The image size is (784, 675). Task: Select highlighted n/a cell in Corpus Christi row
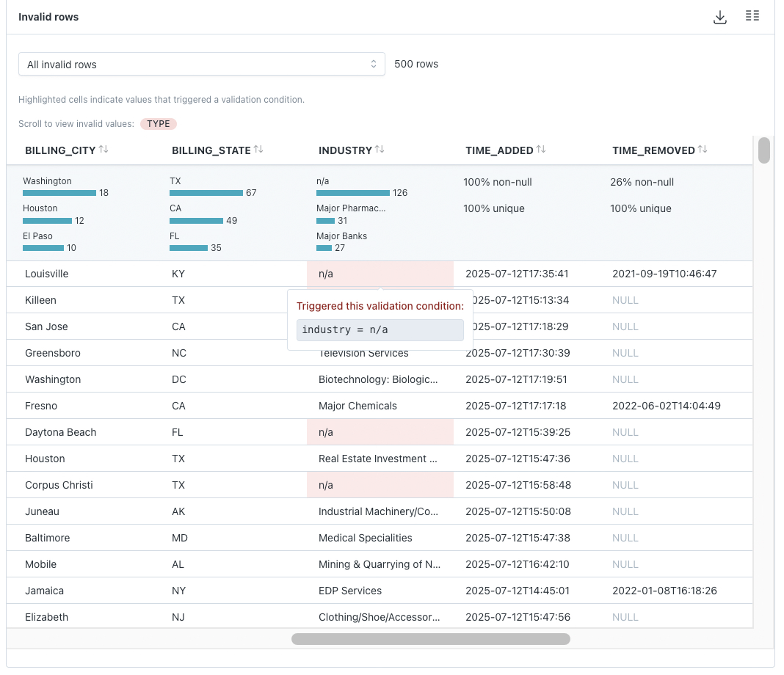click(x=380, y=485)
